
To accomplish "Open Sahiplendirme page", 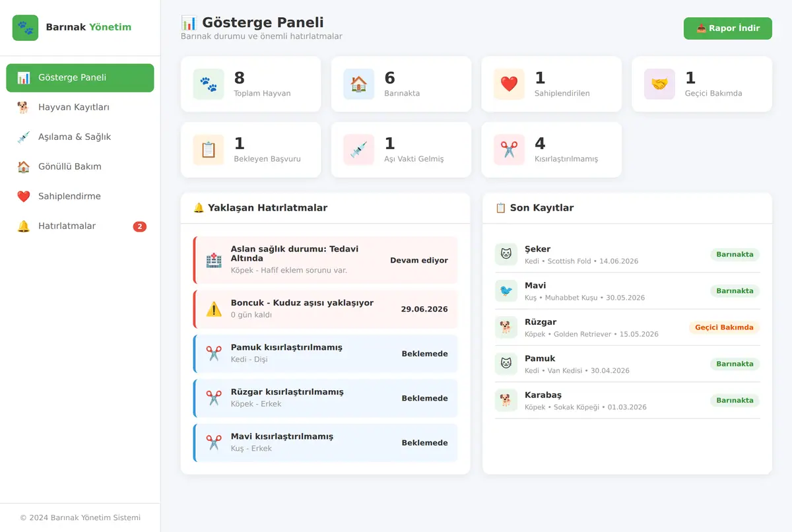I will tap(80, 197).
